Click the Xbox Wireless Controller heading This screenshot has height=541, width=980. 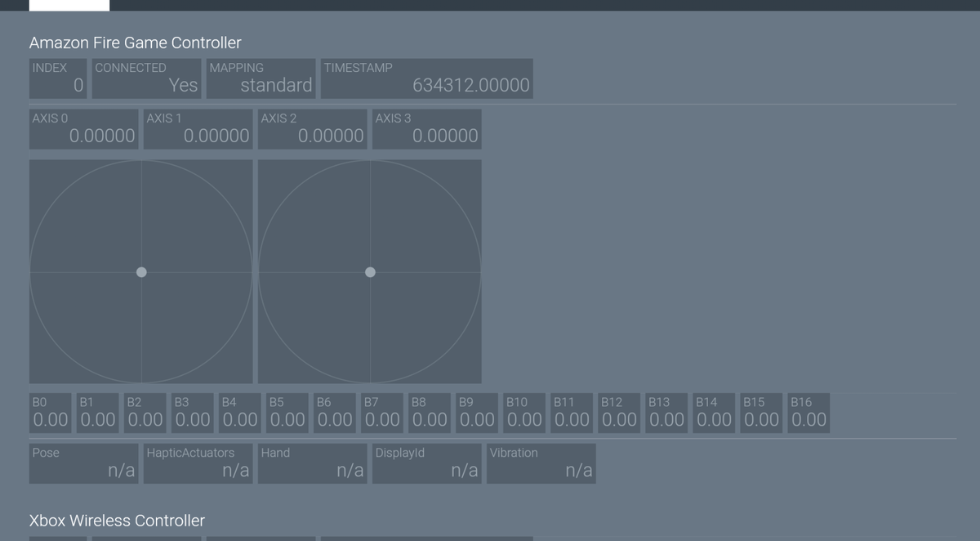[x=118, y=521]
